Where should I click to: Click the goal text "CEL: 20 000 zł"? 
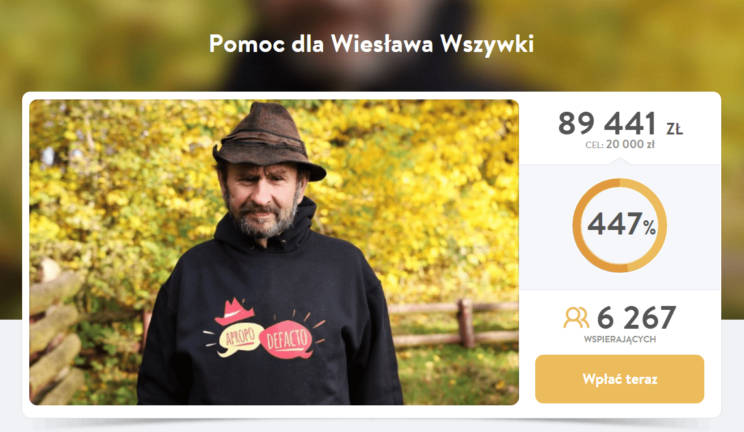click(x=620, y=144)
